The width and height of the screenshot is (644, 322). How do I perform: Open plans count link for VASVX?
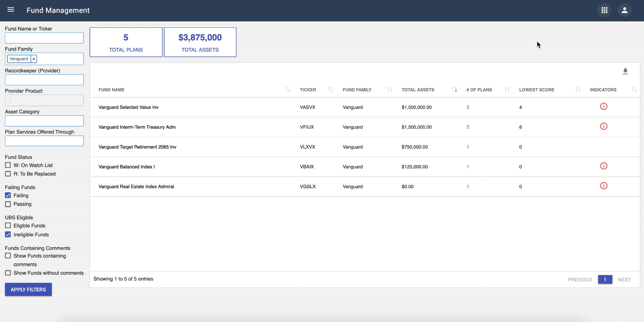[468, 107]
